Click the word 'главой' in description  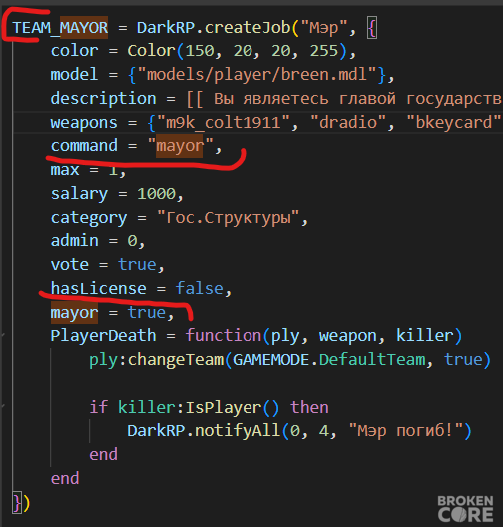point(367,99)
